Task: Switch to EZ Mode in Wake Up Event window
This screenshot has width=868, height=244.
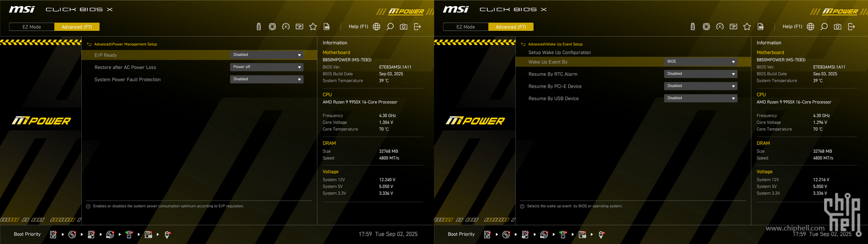Action: (466, 27)
